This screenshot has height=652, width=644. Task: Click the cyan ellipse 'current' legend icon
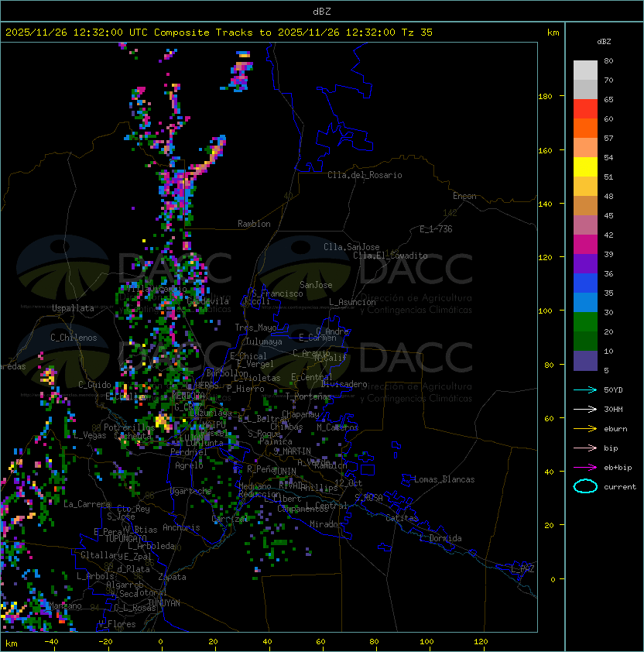pyautogui.click(x=585, y=486)
